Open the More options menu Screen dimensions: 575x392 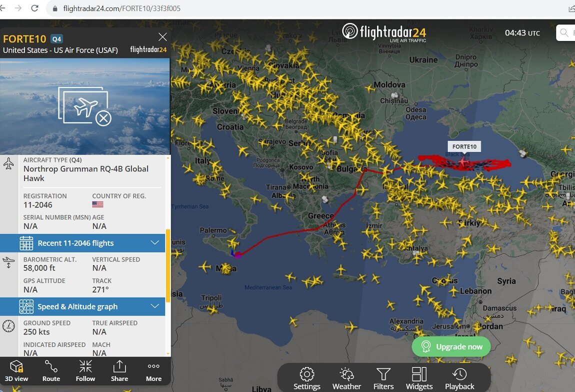(x=153, y=370)
